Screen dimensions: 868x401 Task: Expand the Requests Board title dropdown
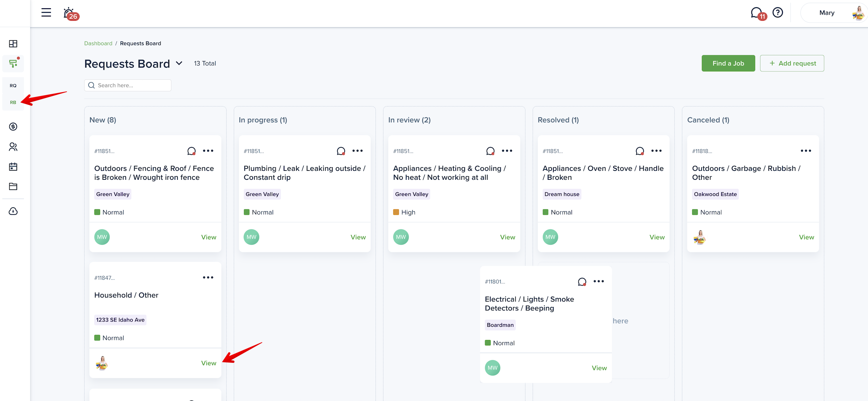pos(179,64)
